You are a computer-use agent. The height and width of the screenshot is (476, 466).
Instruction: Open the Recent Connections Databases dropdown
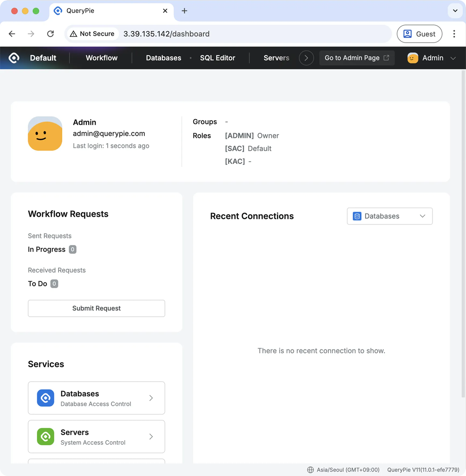[x=389, y=216]
